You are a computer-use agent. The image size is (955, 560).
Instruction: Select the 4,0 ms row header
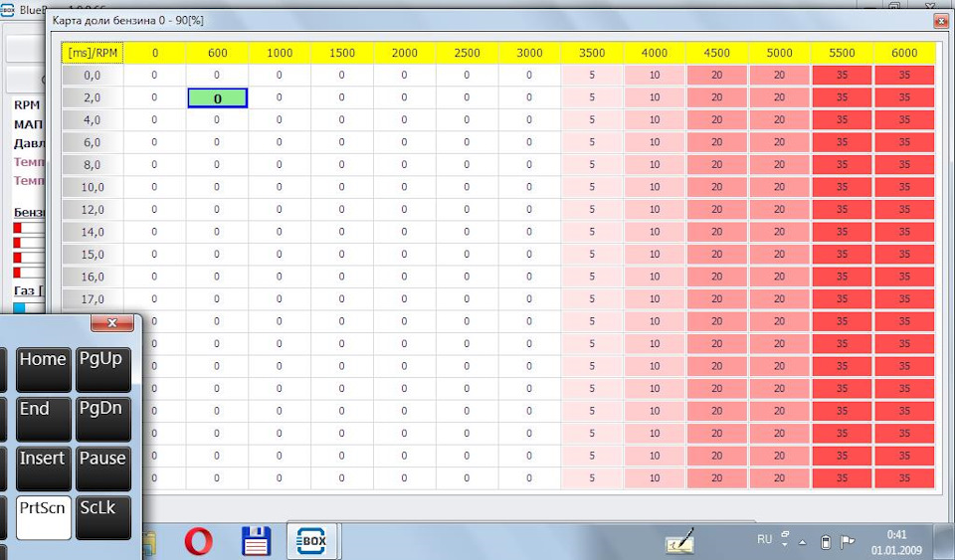tap(93, 120)
